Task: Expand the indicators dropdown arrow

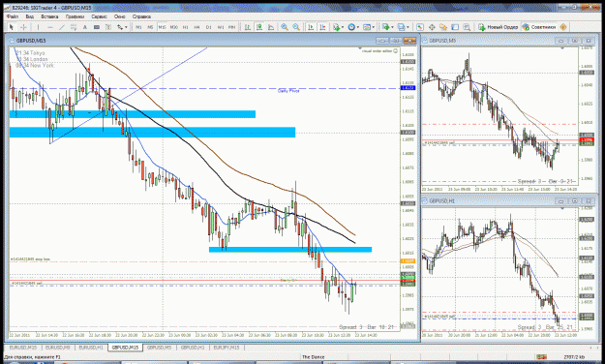Action: (343, 27)
